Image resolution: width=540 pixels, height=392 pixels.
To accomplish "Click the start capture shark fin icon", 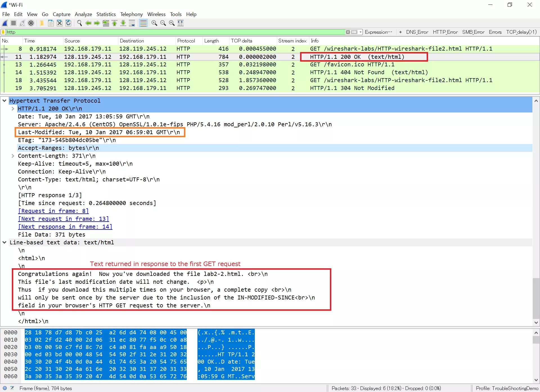I will (5, 23).
